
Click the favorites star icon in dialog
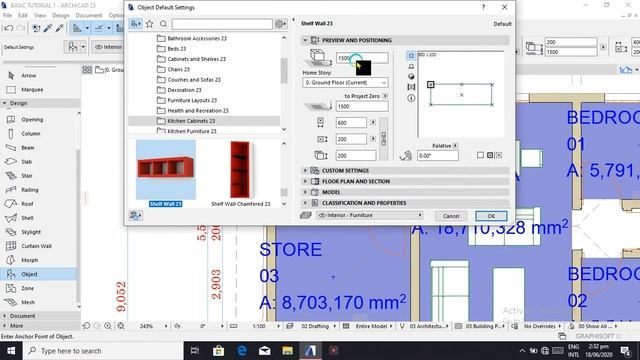pyautogui.click(x=150, y=24)
